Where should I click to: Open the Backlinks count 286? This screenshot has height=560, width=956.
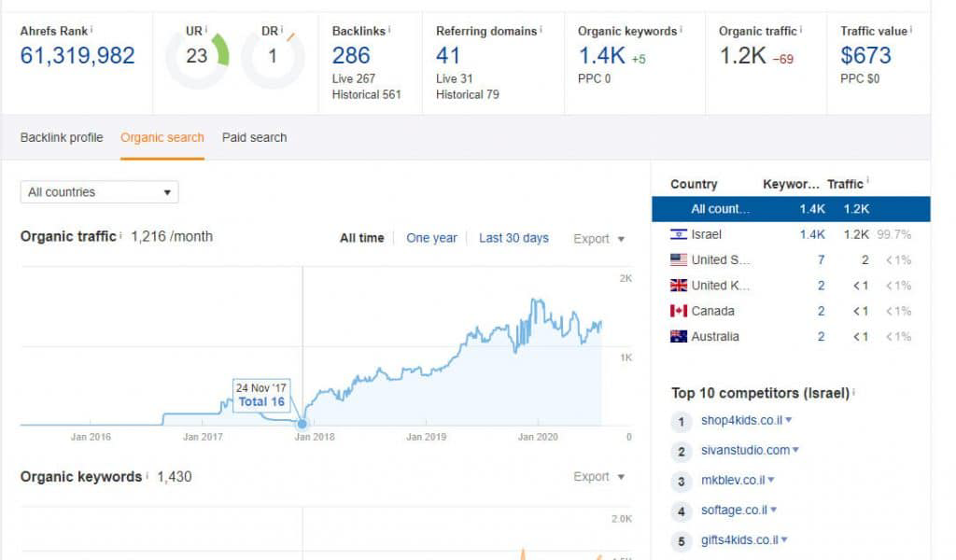(x=351, y=55)
